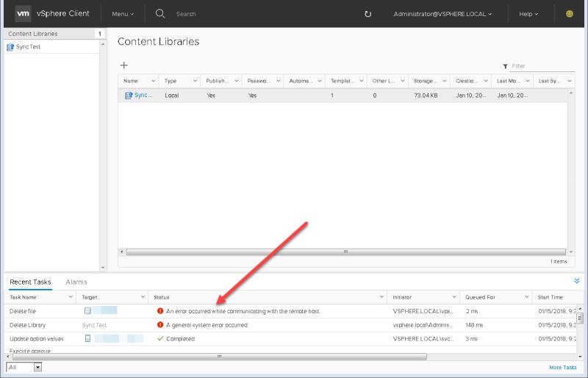Add a new content library with plus icon

coord(123,65)
